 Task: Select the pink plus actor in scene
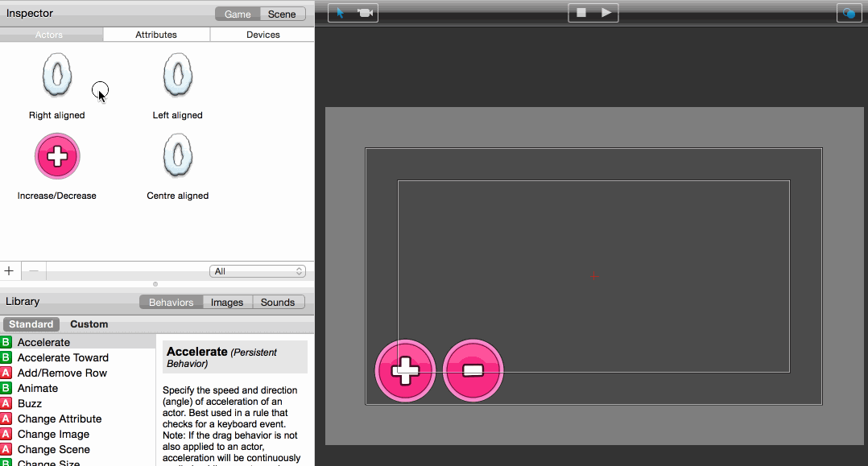[405, 370]
